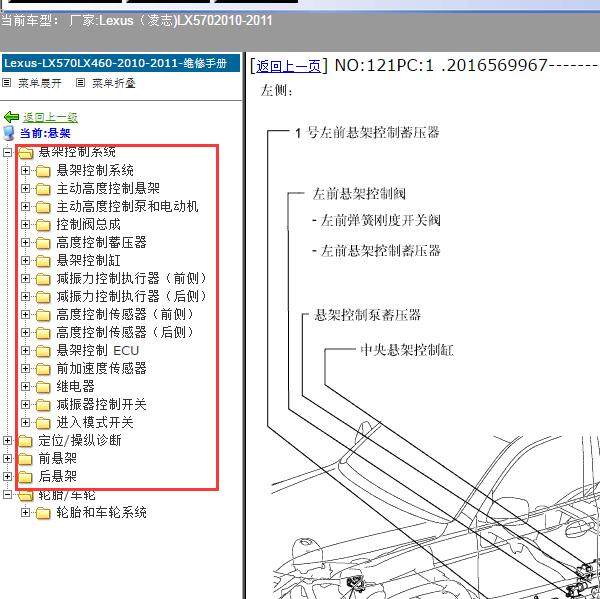Click the 返回上一级 link

click(x=50, y=117)
